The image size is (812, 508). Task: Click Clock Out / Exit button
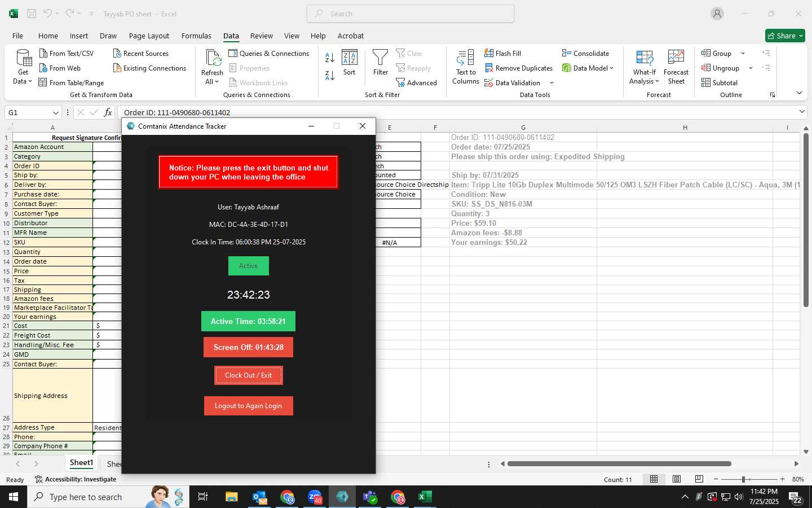click(248, 375)
